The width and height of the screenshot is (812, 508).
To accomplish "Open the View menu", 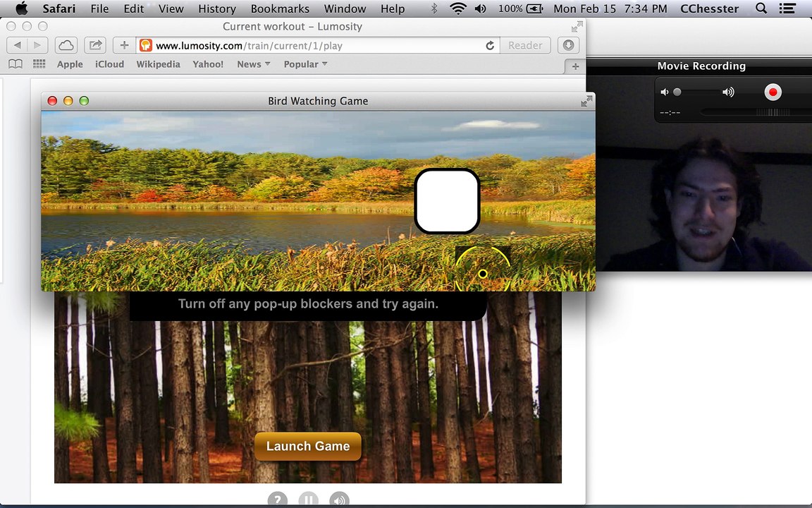I will (x=171, y=8).
